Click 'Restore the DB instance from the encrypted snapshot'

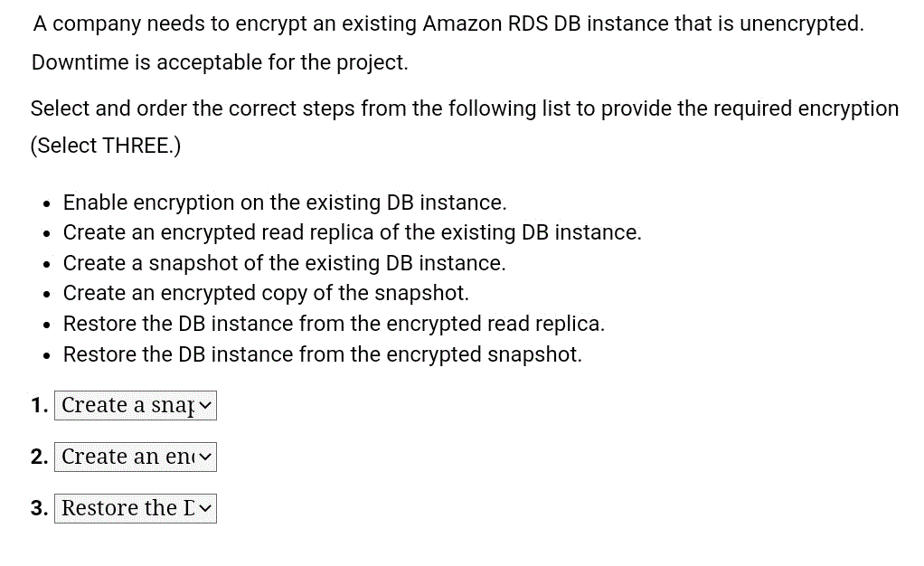322,354
